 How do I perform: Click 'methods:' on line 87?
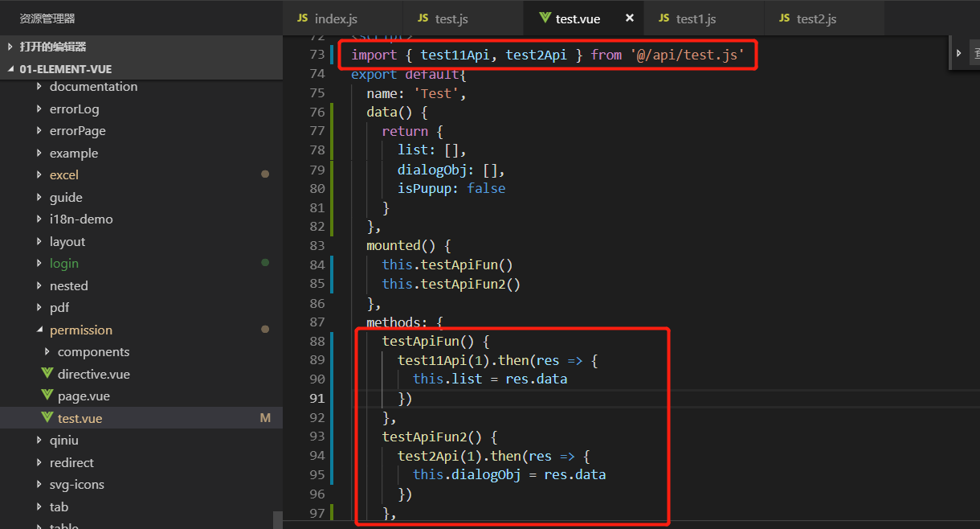397,322
